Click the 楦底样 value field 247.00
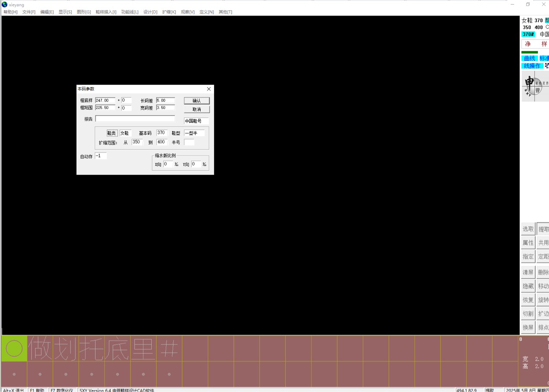Viewport: 549px width, 392px height. (x=105, y=100)
